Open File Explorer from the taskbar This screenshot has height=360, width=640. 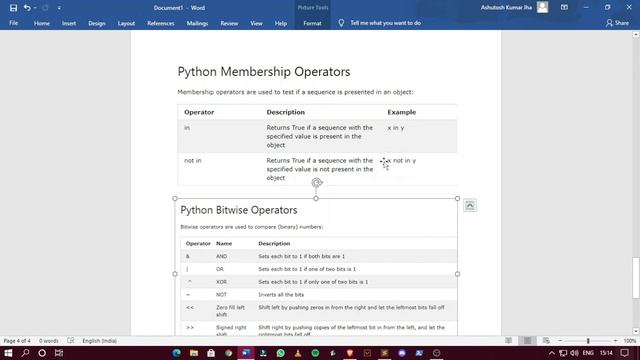194,353
